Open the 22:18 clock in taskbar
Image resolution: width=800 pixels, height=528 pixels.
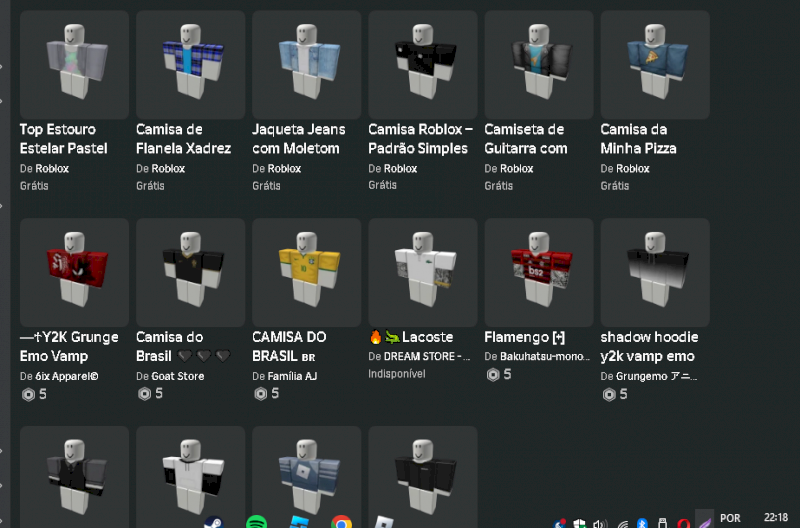776,518
